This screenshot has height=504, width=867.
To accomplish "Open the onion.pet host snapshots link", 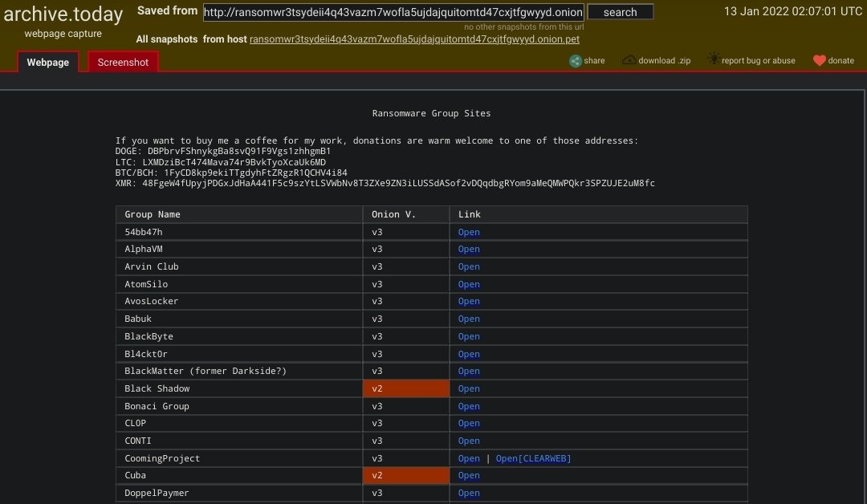I will (414, 39).
